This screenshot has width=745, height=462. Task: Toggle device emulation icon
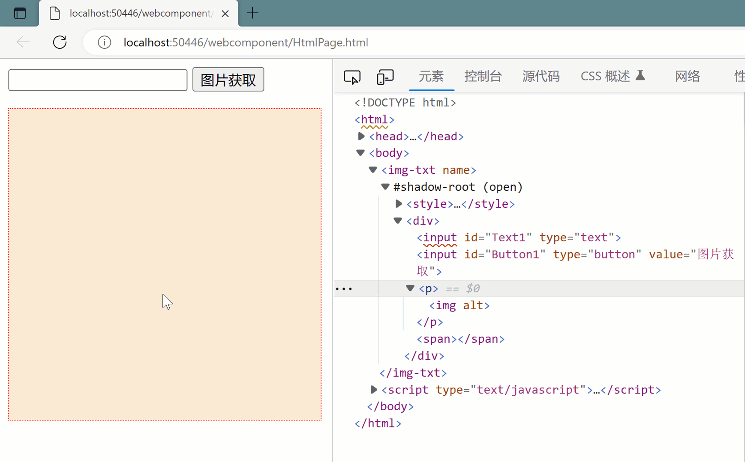click(x=385, y=77)
